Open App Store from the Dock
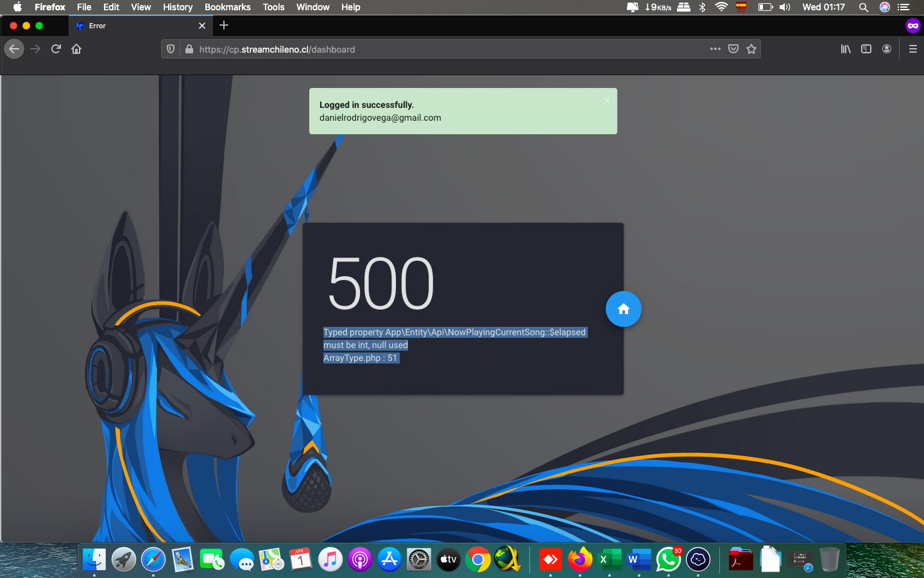Screen dimensions: 924x578 point(389,559)
